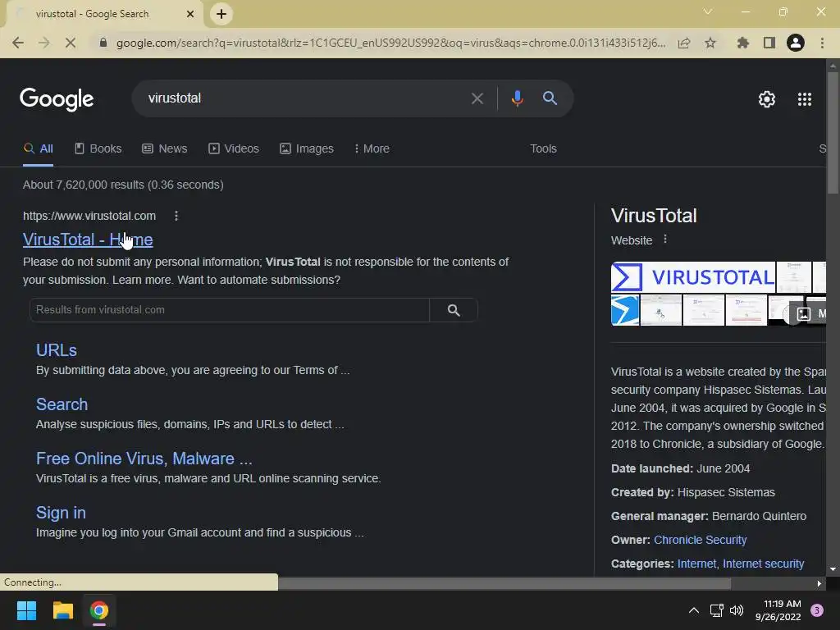Click the https://www.virustotal.com result URL
The width and height of the screenshot is (840, 630).
tap(89, 216)
